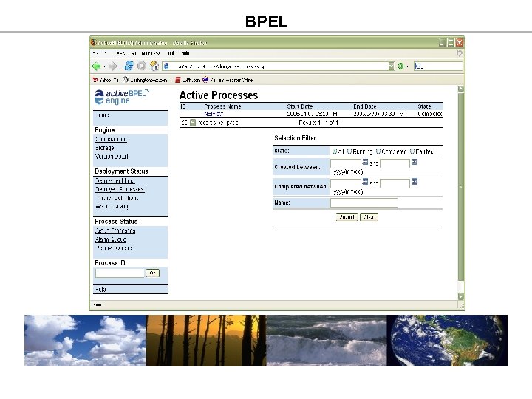Click the Go button next to Process ID
Screen dimensions: 532x399
(152, 273)
